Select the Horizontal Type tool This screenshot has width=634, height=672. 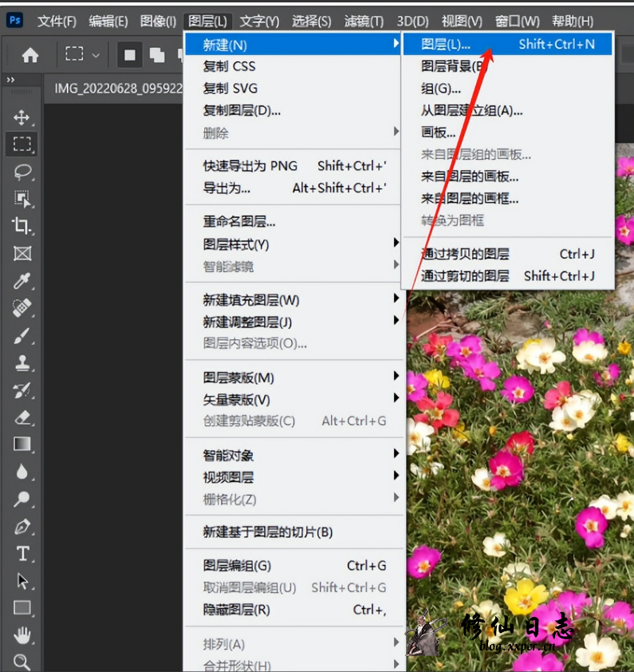click(22, 554)
